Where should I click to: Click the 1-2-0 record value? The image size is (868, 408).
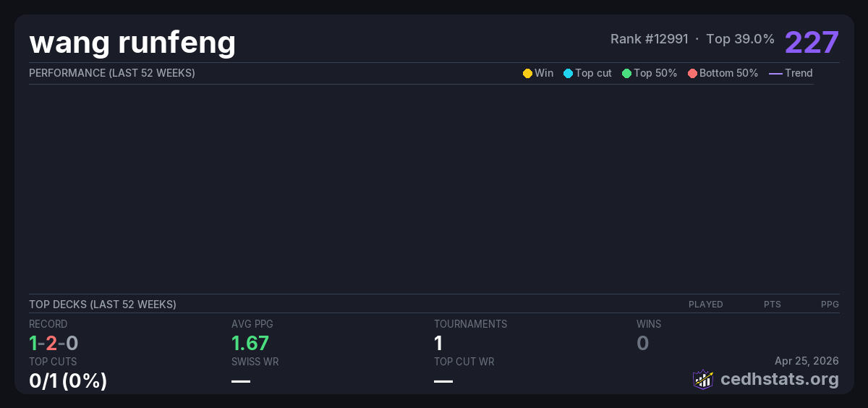click(x=53, y=343)
